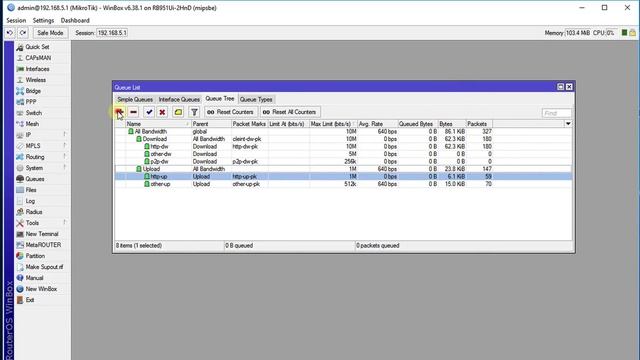640x360 pixels.
Task: Open the Dashboard menu
Action: pos(75,20)
